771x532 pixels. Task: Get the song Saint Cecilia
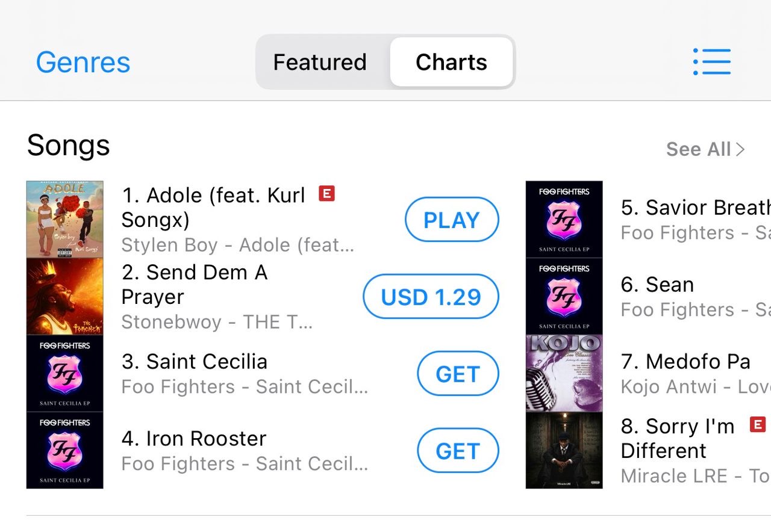click(x=458, y=374)
